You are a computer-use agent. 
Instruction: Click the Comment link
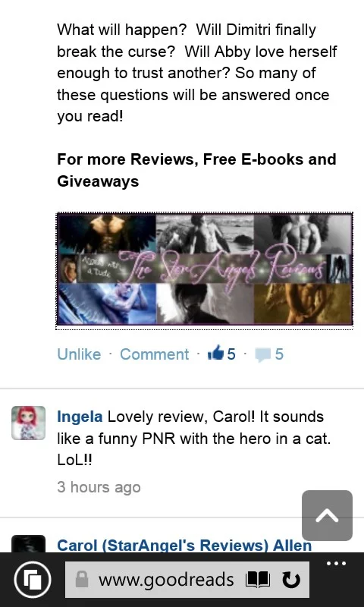click(155, 354)
